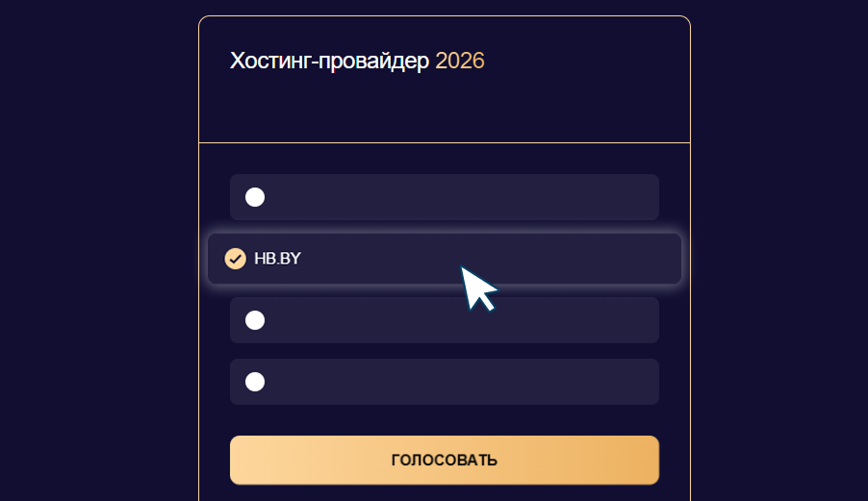Select the radio button directly below HB.BY
Image resolution: width=868 pixels, height=501 pixels.
255,320
